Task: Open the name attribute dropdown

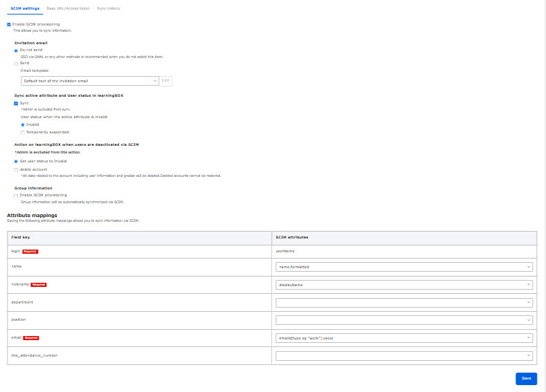Action: click(404, 267)
